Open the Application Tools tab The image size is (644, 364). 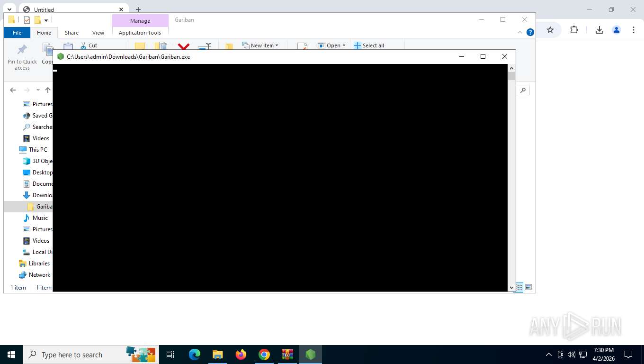pyautogui.click(x=140, y=33)
